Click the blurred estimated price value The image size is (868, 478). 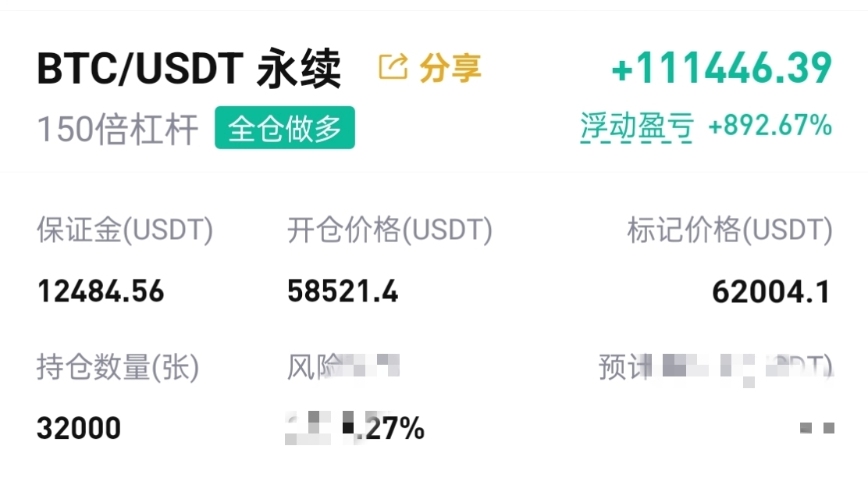click(816, 428)
